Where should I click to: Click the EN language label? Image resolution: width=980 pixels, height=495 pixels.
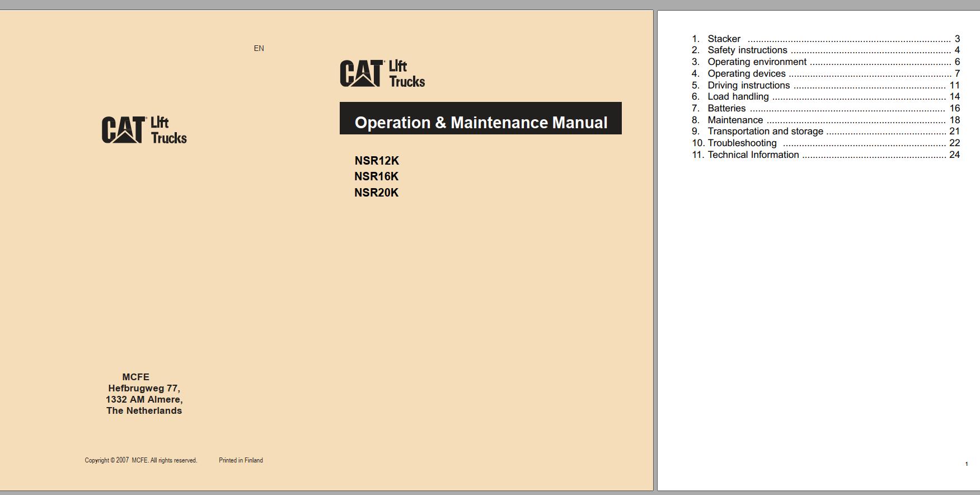coord(259,48)
